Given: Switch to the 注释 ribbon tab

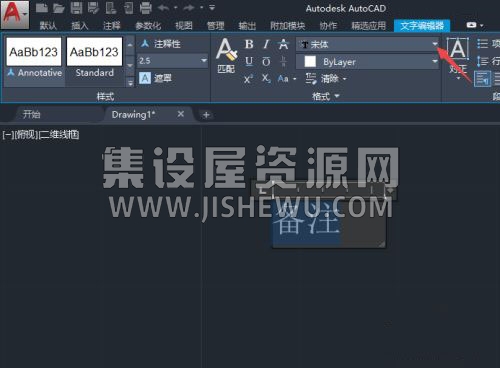Looking at the screenshot, I should tap(111, 26).
